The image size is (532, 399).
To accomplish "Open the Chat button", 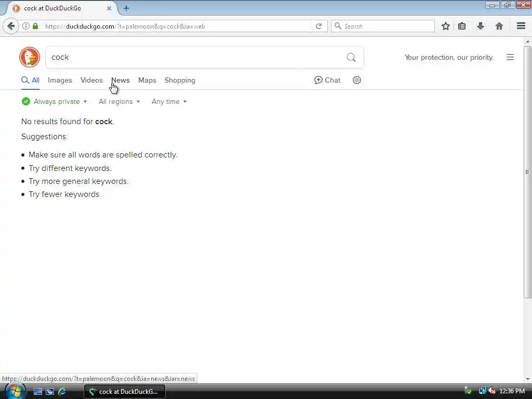I will click(327, 80).
